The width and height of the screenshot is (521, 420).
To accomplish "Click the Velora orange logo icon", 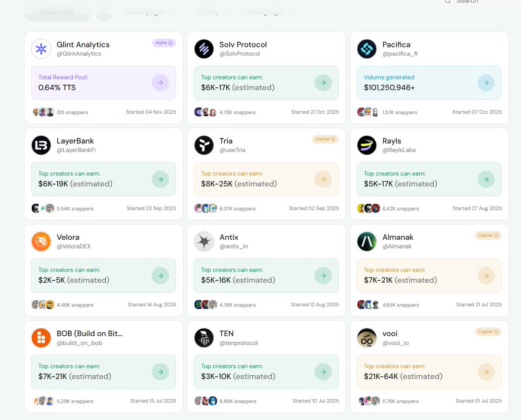I will tap(41, 241).
